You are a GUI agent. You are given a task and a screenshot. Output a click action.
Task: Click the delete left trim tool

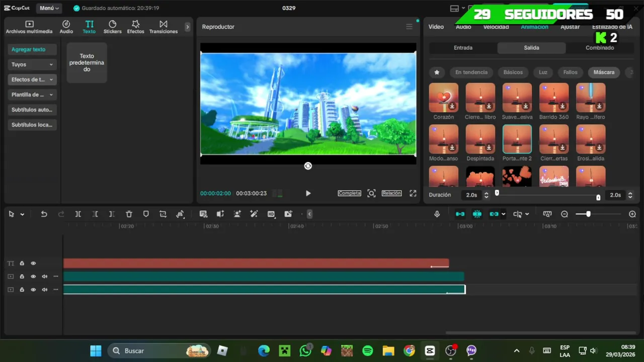pyautogui.click(x=95, y=214)
